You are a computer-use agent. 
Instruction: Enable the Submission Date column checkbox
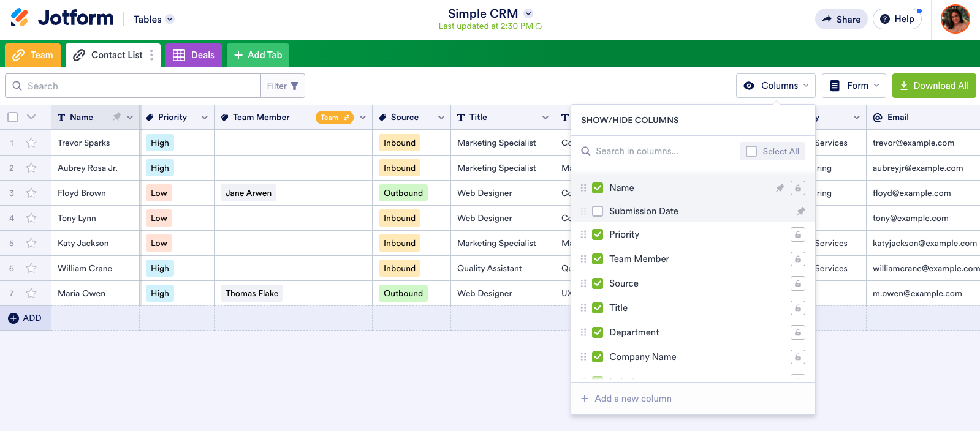pos(598,211)
